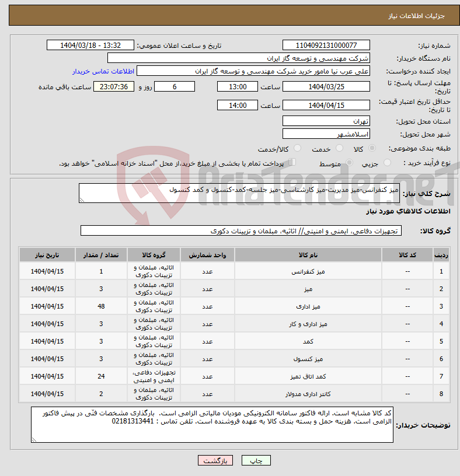This screenshot has width=460, height=476.
Task: Click the بازگشت back button
Action: (215, 460)
